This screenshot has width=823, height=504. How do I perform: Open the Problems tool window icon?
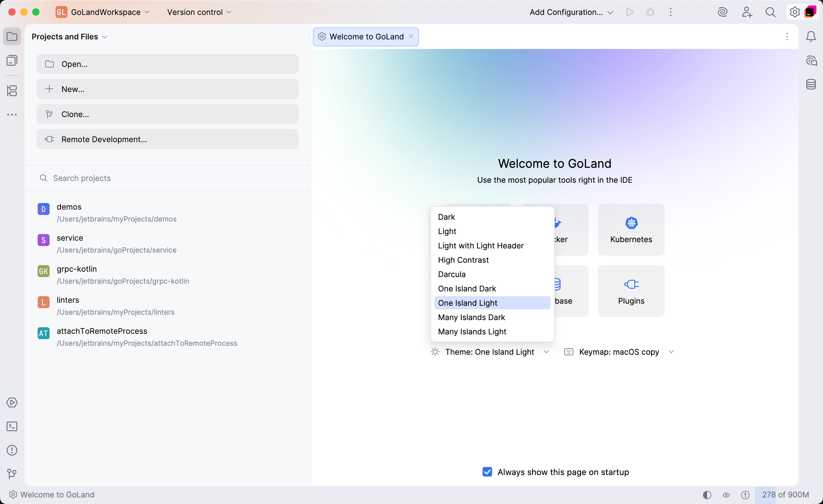(12, 450)
